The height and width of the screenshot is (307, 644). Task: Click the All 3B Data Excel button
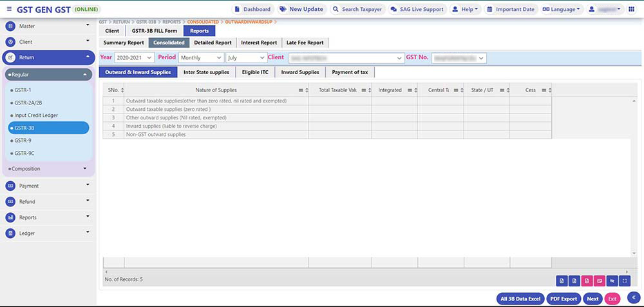520,299
